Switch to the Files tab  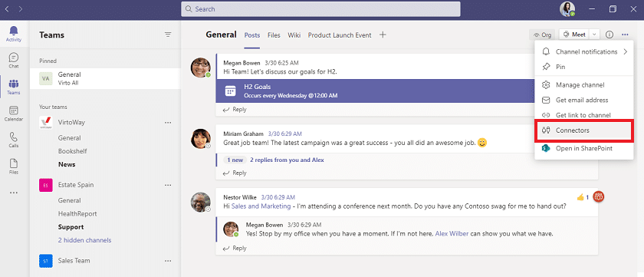click(274, 35)
